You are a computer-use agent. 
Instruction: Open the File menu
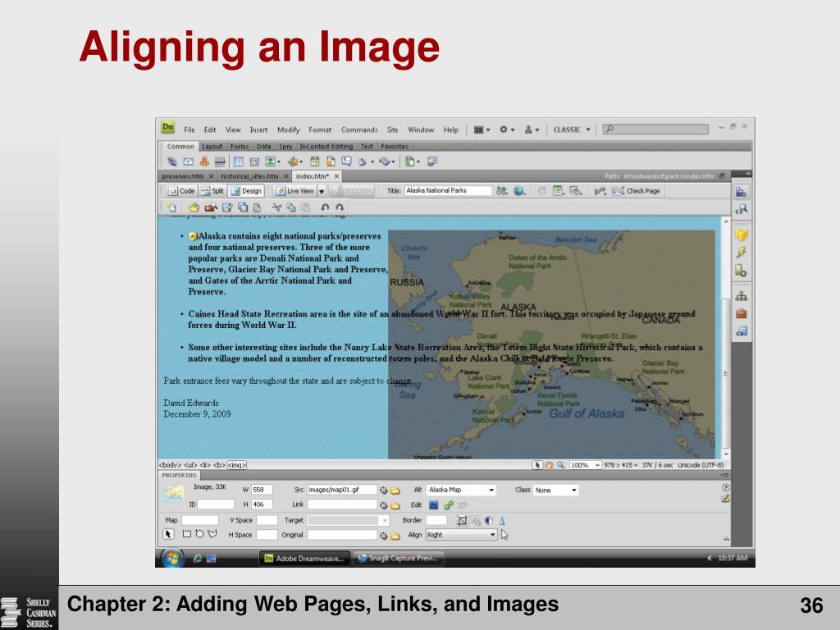(x=189, y=130)
